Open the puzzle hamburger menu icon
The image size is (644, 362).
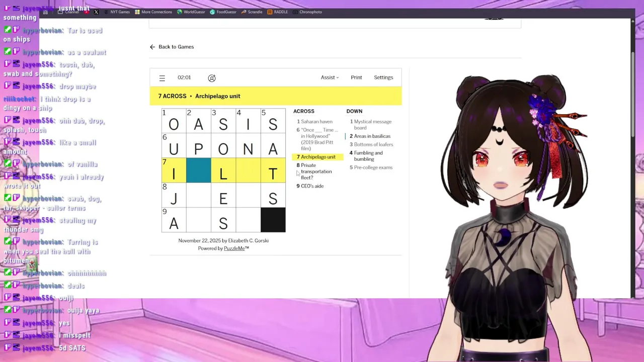pos(162,78)
